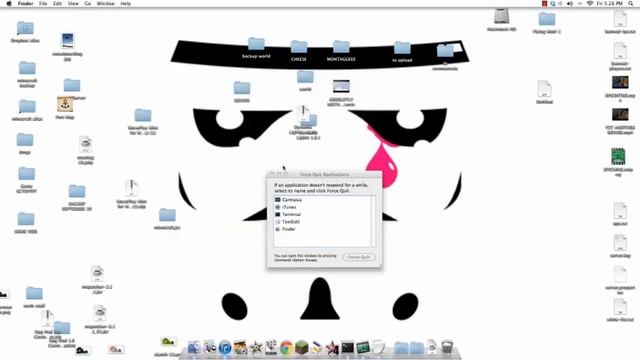Select Finder in the Force Quit list
This screenshot has height=360, width=640.
pos(322,229)
